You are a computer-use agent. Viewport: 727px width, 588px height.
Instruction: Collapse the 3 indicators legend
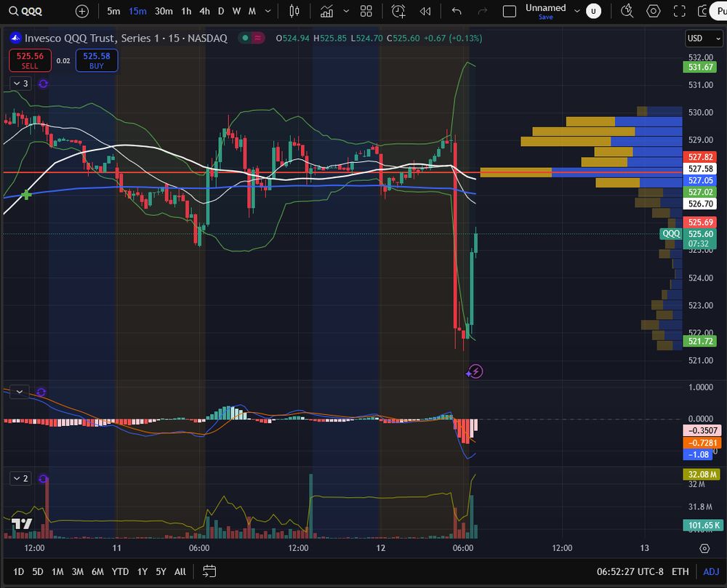point(21,84)
